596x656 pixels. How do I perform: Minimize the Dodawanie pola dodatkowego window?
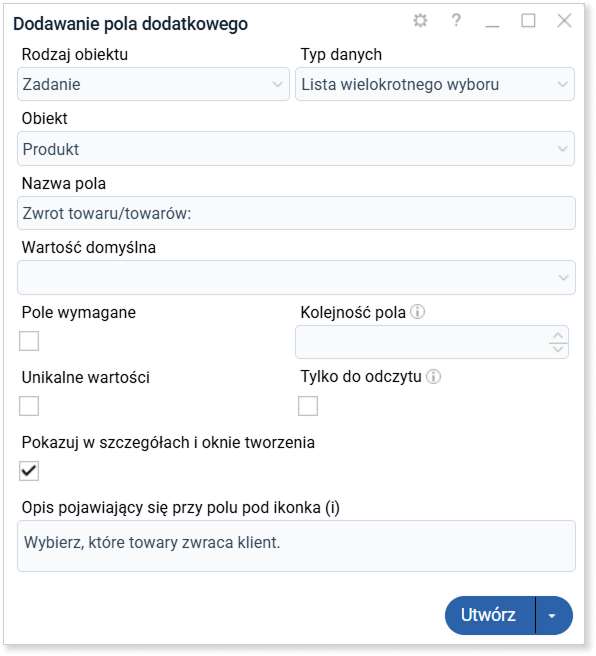click(x=492, y=21)
